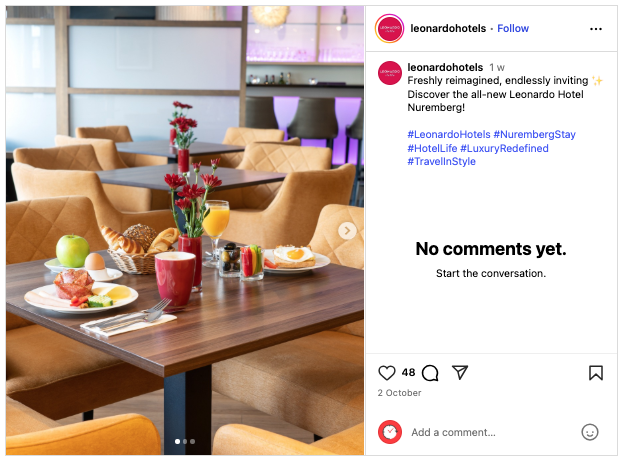Go to next photo with carousel arrow
622x460 pixels.
click(x=347, y=230)
